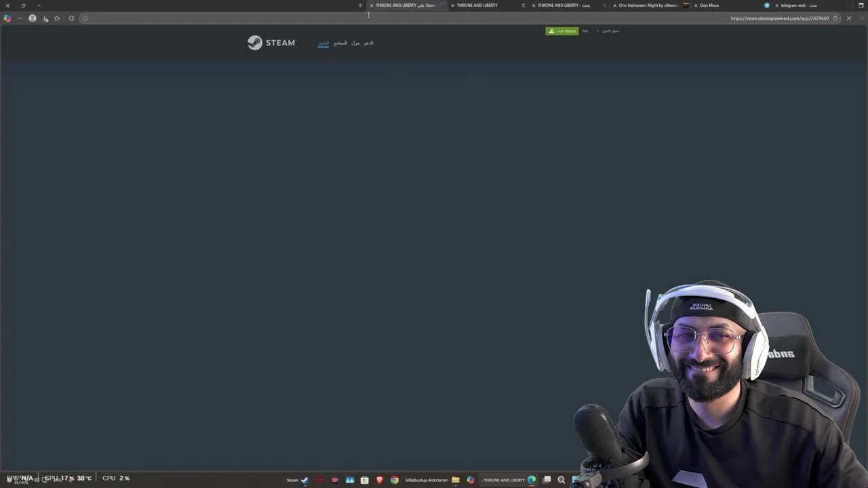Stop page loading with the X button
The image size is (868, 488).
pos(849,18)
